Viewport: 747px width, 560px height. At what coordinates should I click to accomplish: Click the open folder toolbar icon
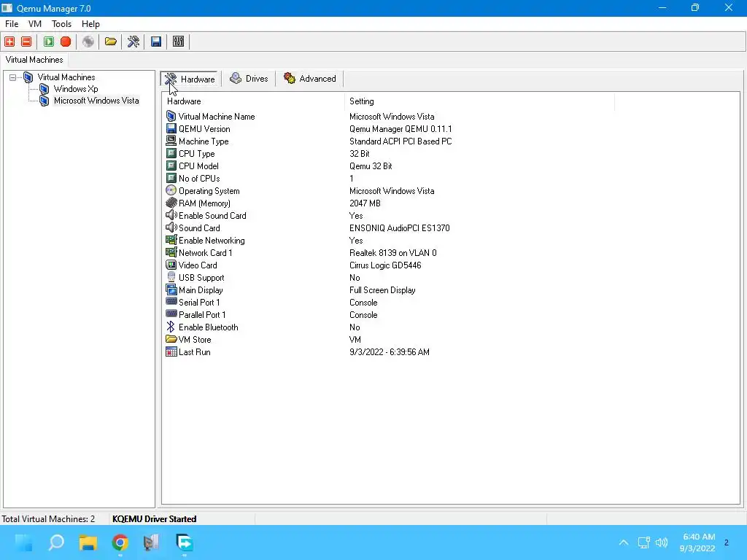pyautogui.click(x=111, y=42)
